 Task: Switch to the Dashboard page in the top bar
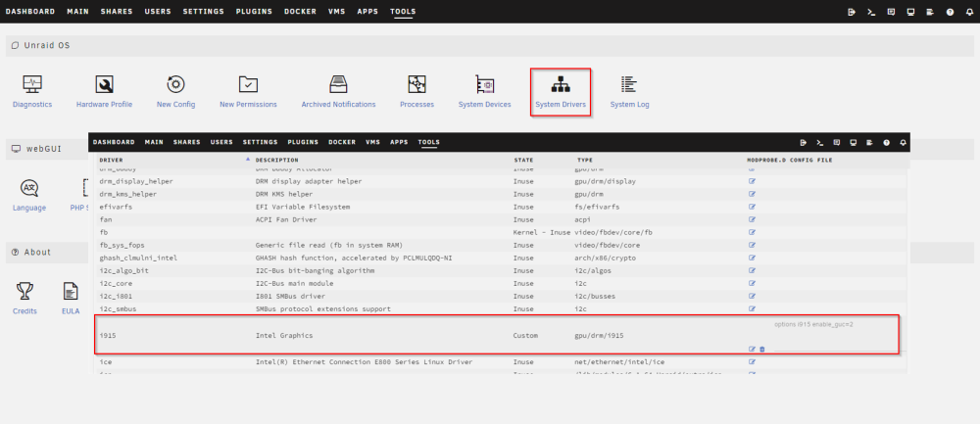[x=30, y=11]
